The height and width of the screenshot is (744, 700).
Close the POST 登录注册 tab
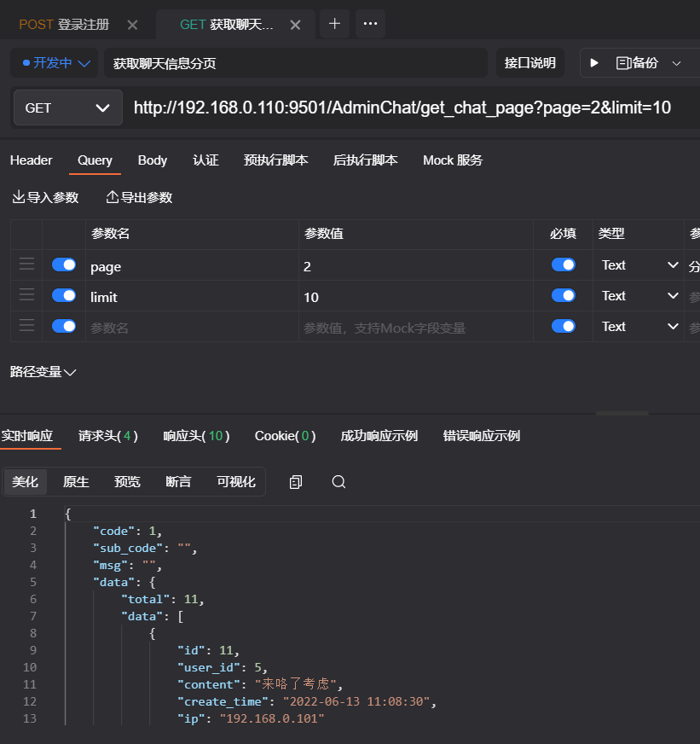[132, 25]
